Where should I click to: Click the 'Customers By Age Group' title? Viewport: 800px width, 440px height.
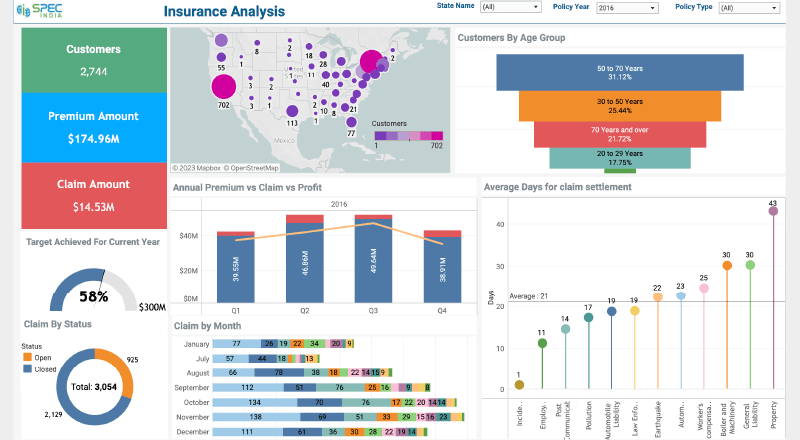tap(511, 38)
